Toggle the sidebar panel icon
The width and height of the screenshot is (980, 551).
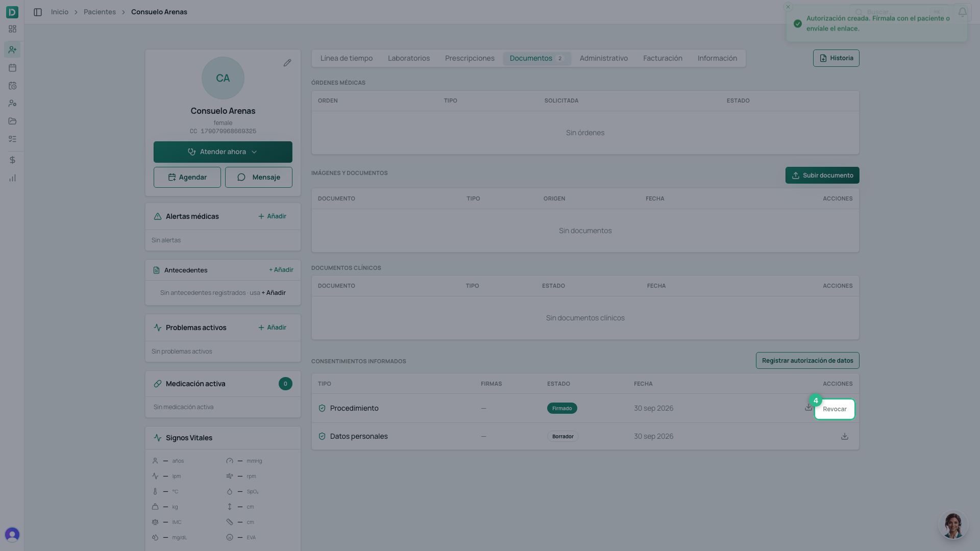[x=38, y=12]
